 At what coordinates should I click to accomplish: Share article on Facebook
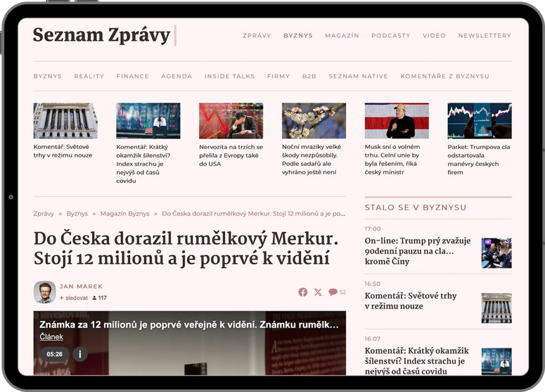[303, 292]
